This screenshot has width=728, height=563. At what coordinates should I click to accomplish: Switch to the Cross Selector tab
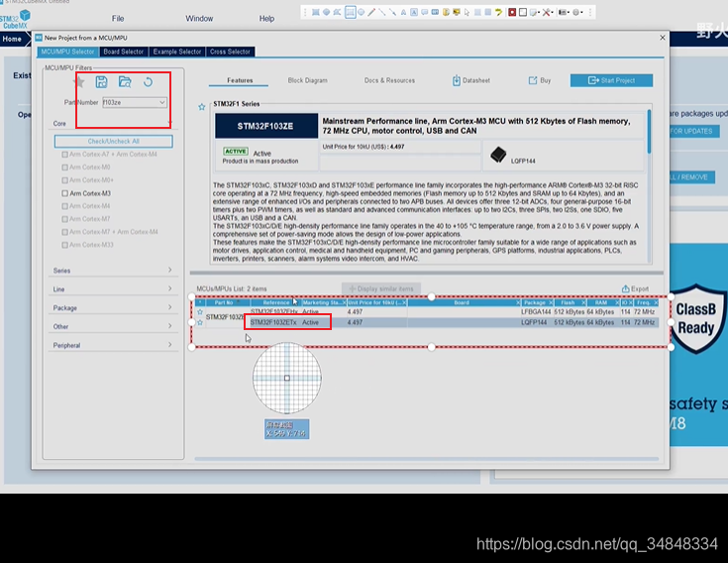click(x=230, y=52)
